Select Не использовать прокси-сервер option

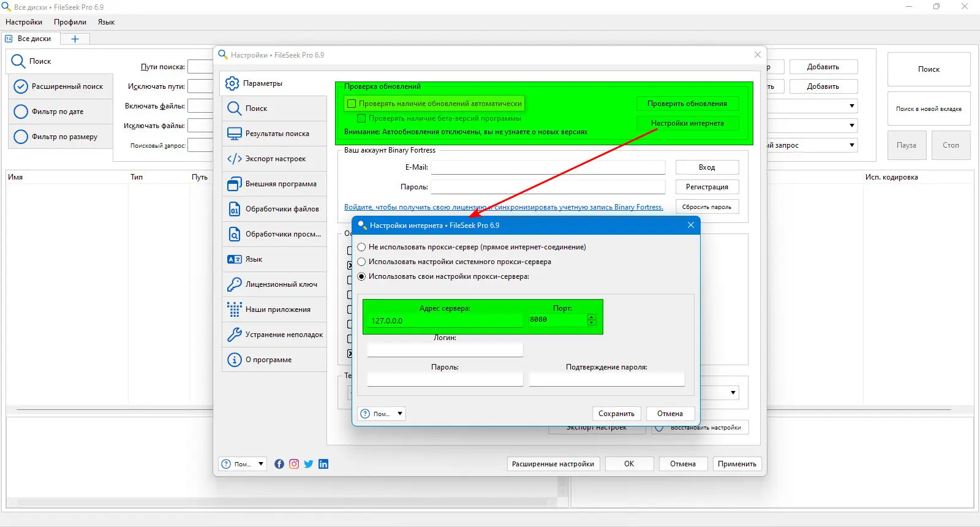pyautogui.click(x=362, y=247)
